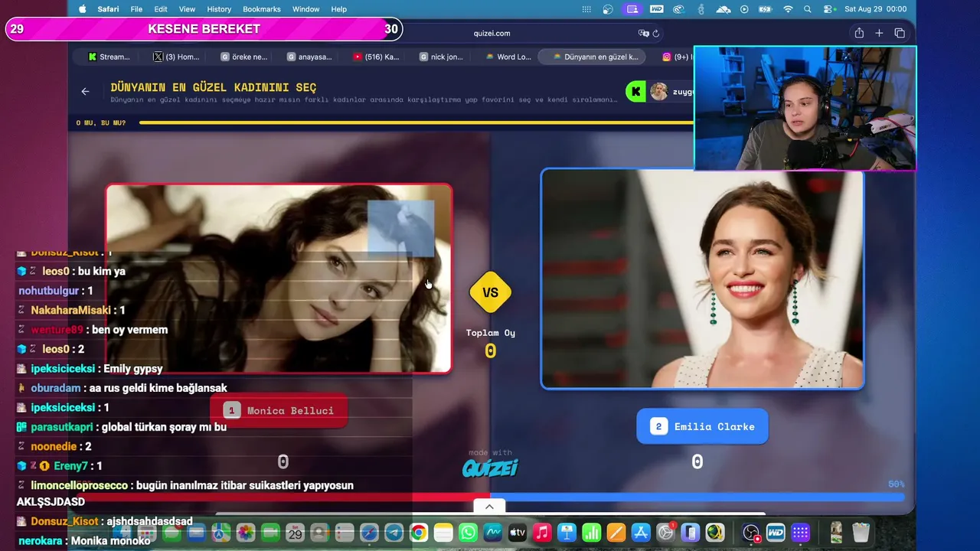
Task: Open the Safari share menu
Action: pyautogui.click(x=859, y=33)
